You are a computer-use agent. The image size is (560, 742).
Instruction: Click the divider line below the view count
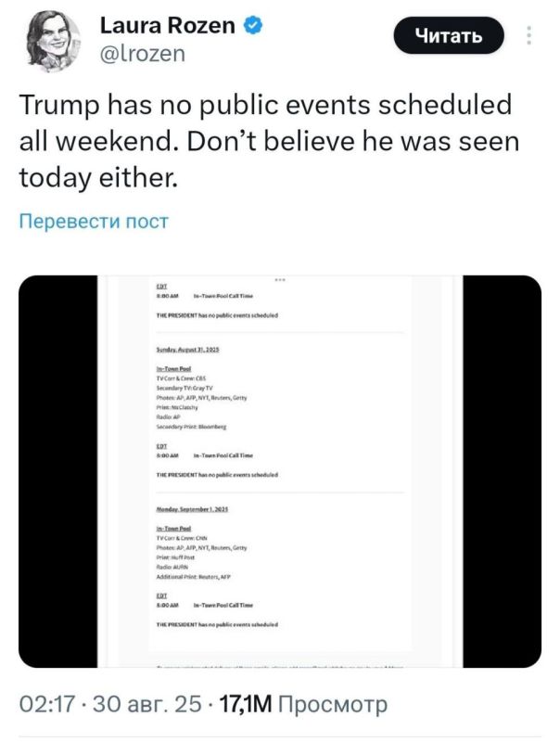(280, 731)
